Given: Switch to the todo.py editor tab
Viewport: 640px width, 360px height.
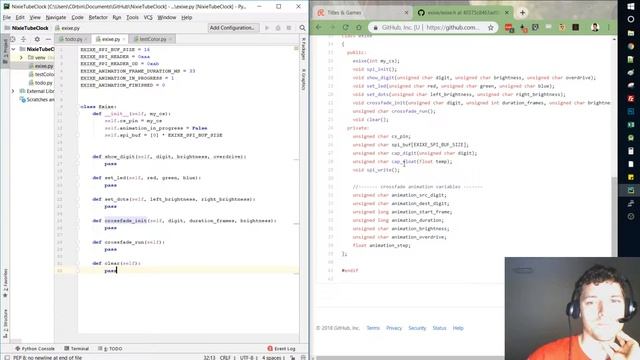Looking at the screenshot, I should click(x=73, y=39).
